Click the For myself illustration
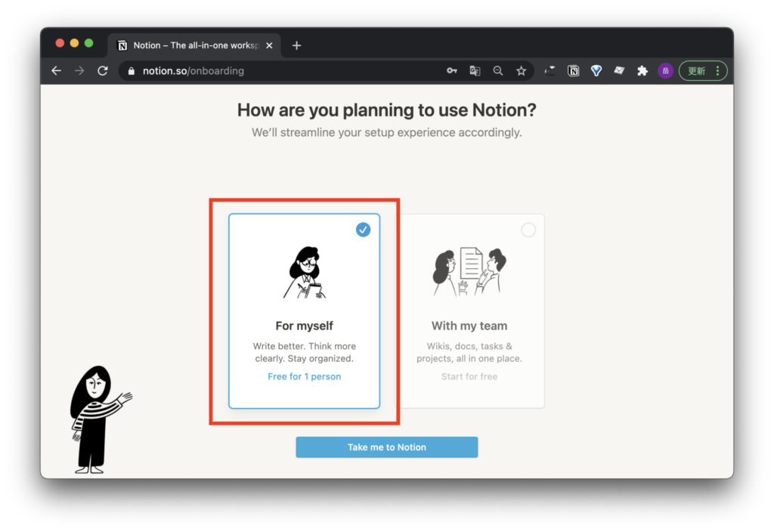Image resolution: width=774 pixels, height=532 pixels. pyautogui.click(x=305, y=272)
